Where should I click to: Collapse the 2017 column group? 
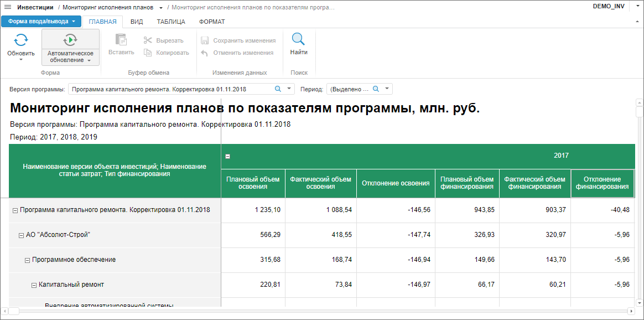coord(227,156)
